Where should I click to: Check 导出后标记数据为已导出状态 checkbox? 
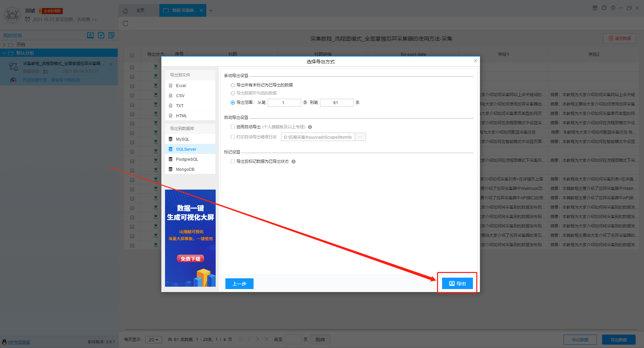(x=233, y=161)
